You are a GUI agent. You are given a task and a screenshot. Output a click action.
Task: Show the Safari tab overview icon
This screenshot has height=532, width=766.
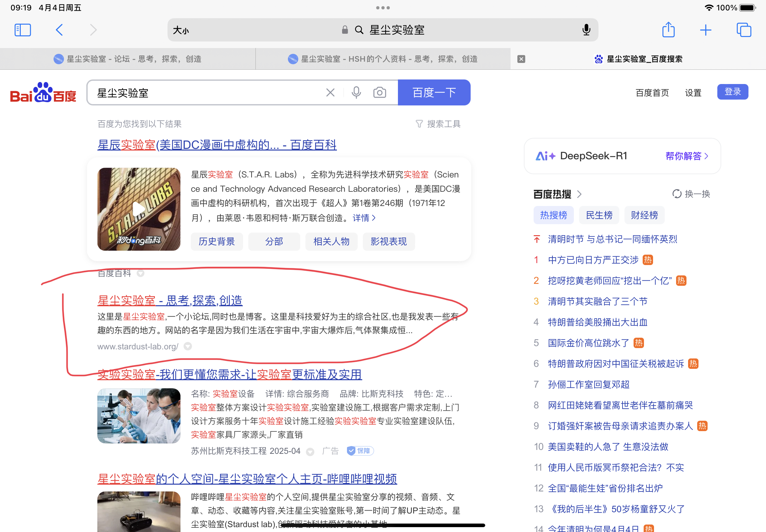tap(744, 30)
